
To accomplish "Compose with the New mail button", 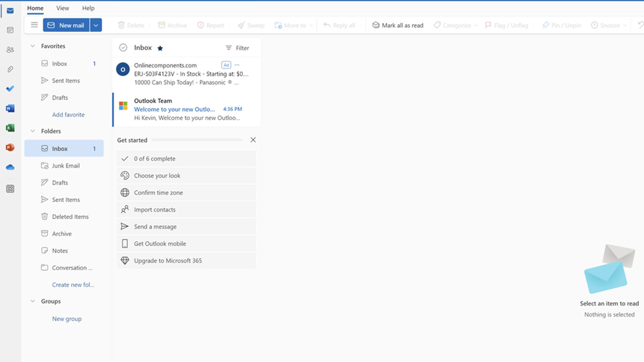I will [x=66, y=25].
